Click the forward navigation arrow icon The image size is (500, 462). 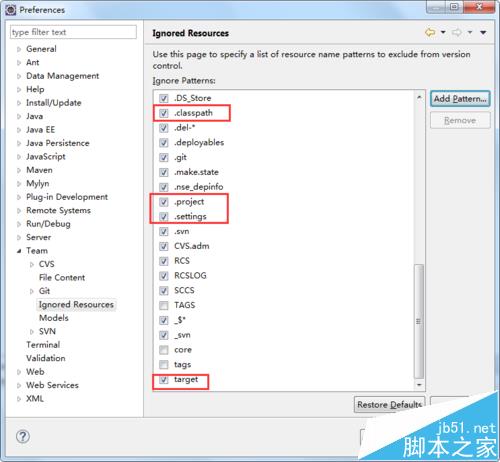point(457,32)
